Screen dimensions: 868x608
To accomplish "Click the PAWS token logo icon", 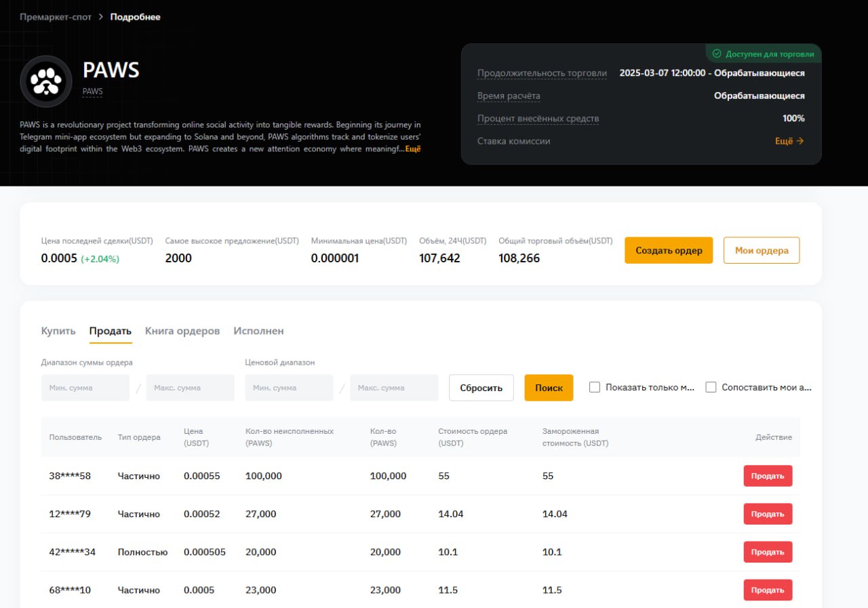I will [46, 81].
